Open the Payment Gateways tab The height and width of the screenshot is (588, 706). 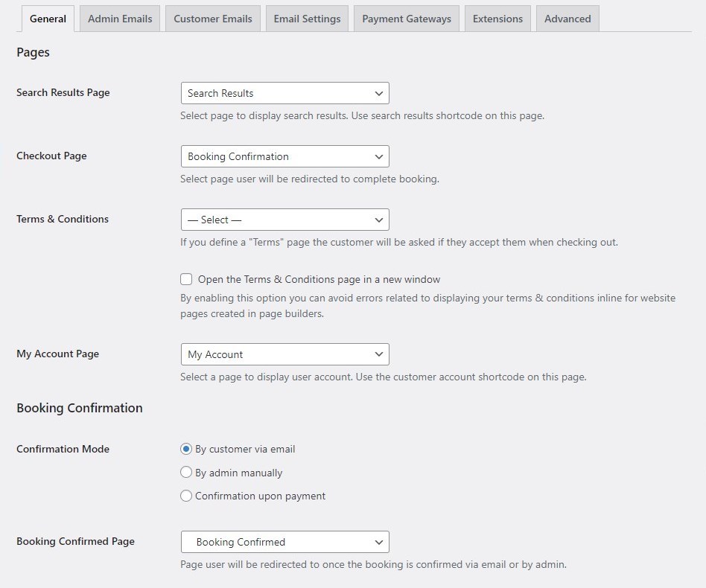(407, 19)
